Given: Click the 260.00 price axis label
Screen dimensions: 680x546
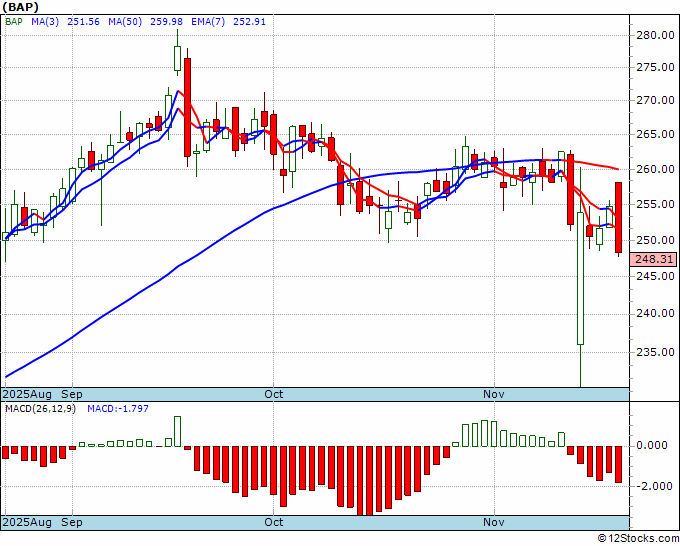Looking at the screenshot, I should 655,170.
